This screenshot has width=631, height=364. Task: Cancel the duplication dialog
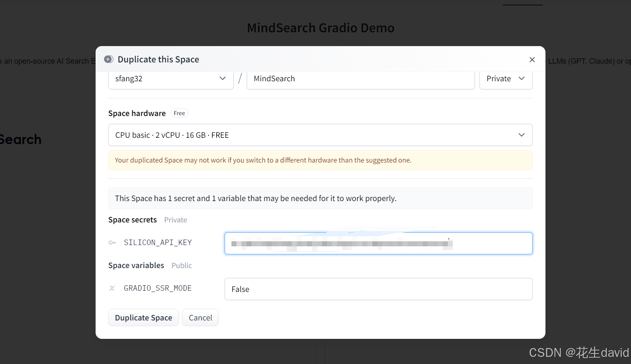pyautogui.click(x=200, y=318)
